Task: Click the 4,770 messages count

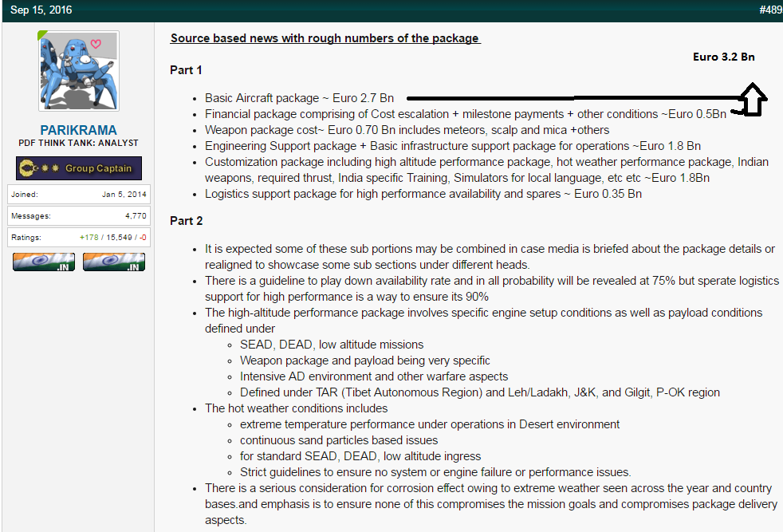Action: 136,216
